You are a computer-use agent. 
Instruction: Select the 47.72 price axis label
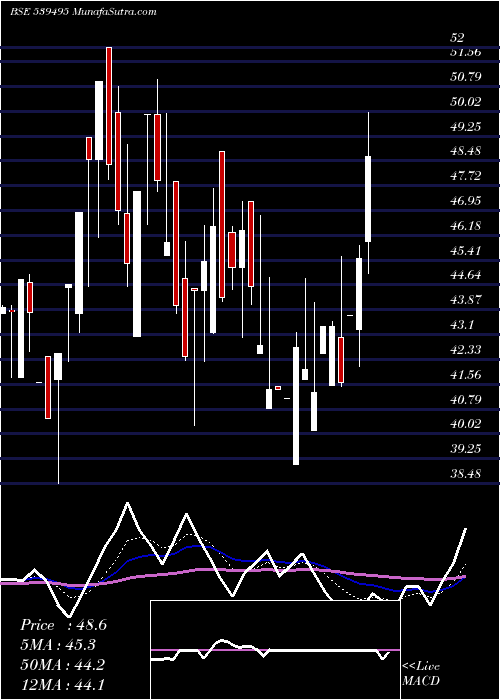466,176
